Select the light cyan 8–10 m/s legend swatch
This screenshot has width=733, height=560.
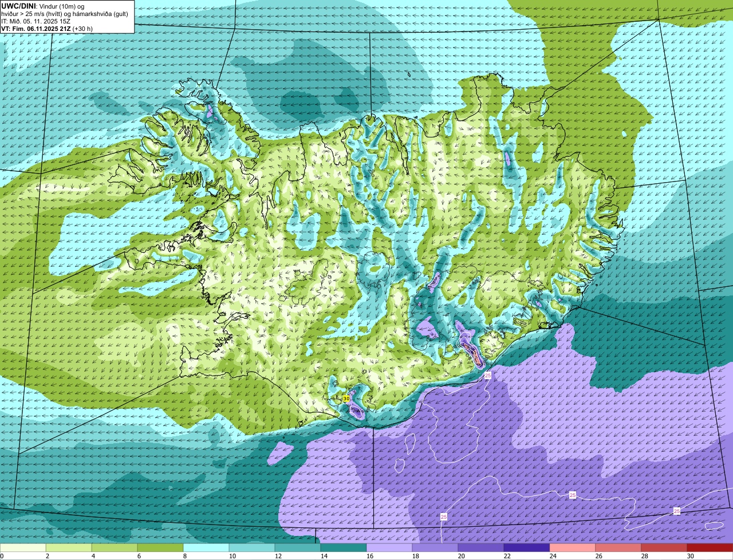(206, 548)
